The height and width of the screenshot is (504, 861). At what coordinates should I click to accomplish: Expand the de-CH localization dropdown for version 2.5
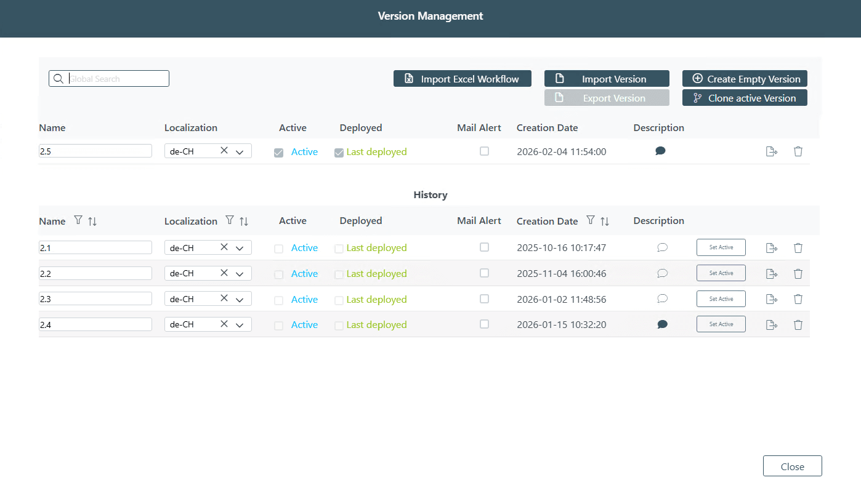(x=240, y=150)
